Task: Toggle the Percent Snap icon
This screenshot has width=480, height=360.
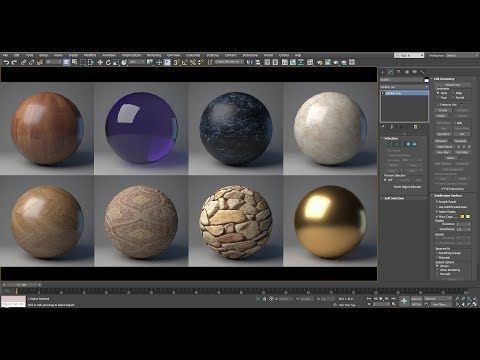Action: click(x=193, y=62)
